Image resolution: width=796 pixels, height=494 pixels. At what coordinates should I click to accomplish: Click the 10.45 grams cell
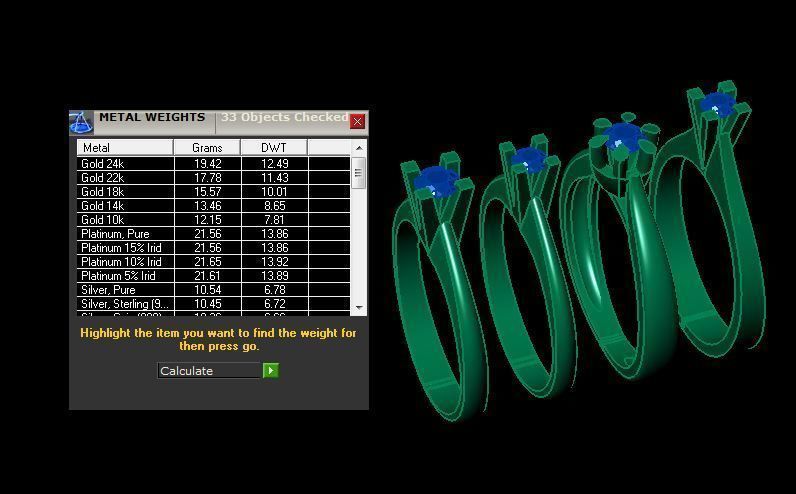point(208,304)
